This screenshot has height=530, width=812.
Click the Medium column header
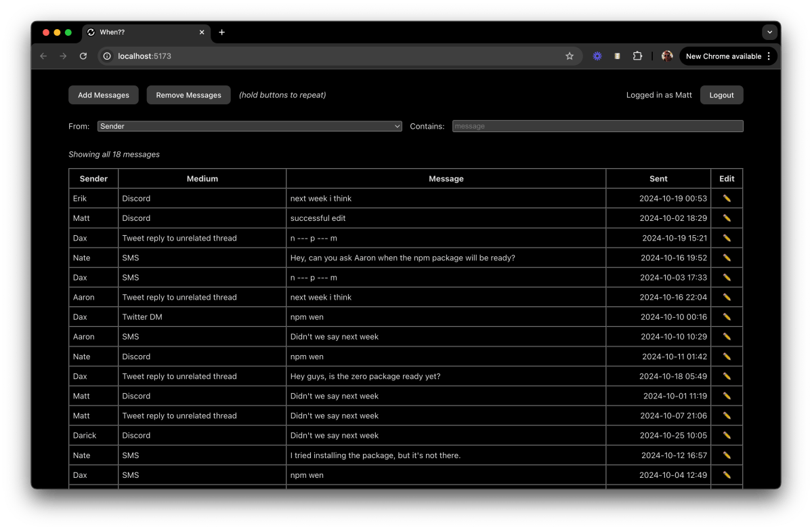(202, 178)
